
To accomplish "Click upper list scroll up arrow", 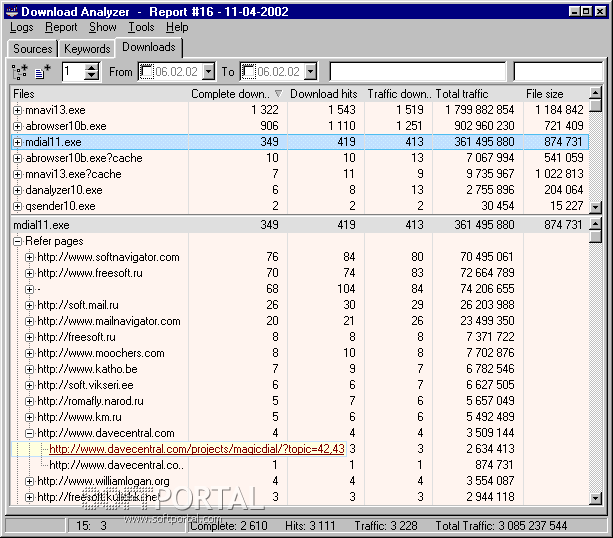I will click(595, 93).
